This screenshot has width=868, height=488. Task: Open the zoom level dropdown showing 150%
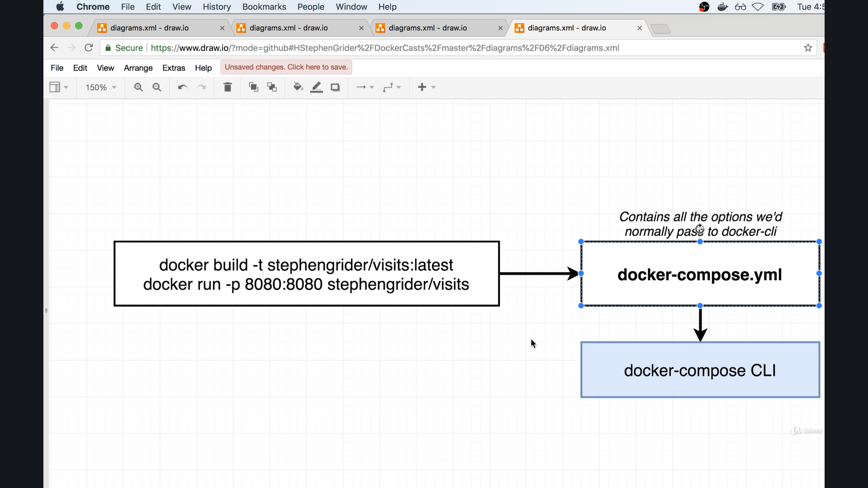tap(100, 87)
